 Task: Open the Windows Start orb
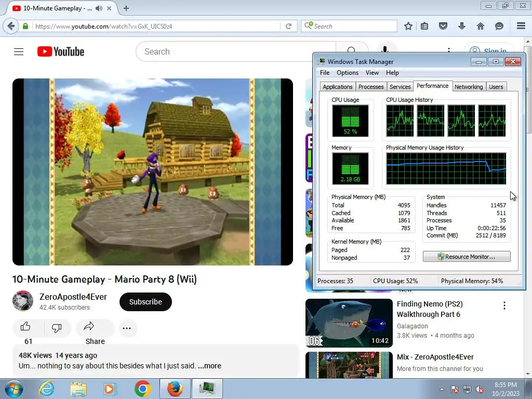click(14, 389)
